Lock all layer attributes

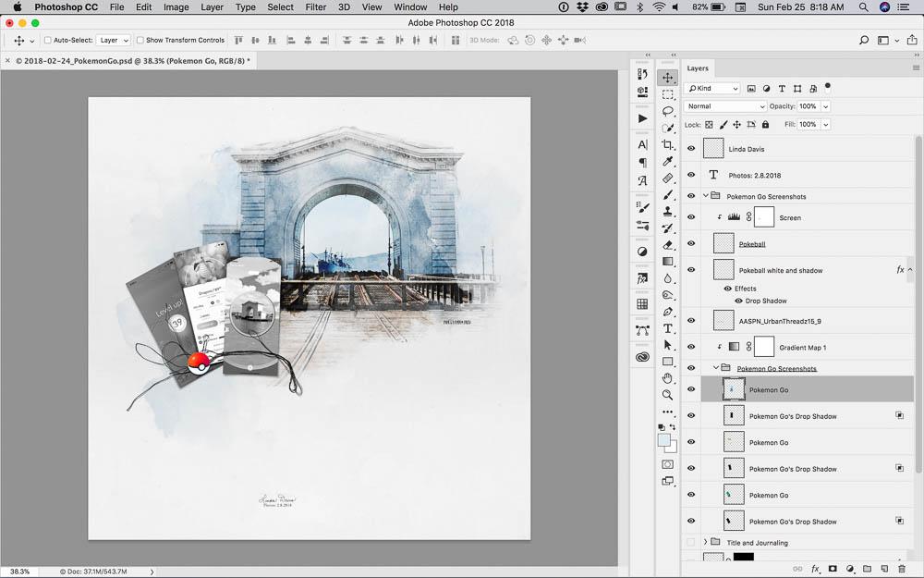point(765,125)
